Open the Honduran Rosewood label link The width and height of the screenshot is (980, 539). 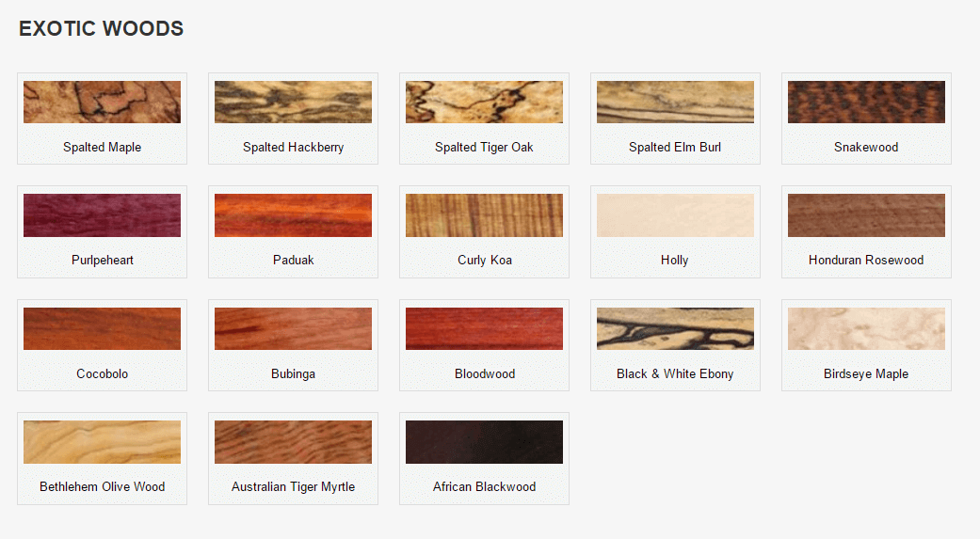866,260
